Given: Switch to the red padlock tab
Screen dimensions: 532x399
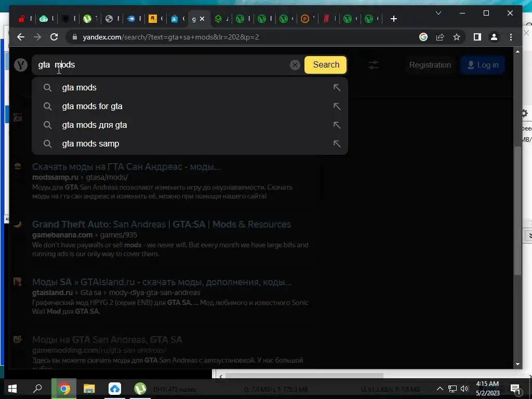Looking at the screenshot, I should pyautogui.click(x=22, y=19).
